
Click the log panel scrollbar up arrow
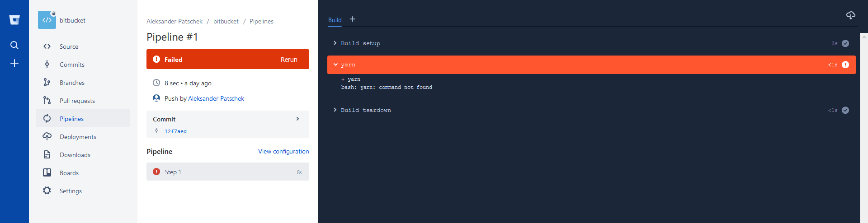click(x=864, y=36)
